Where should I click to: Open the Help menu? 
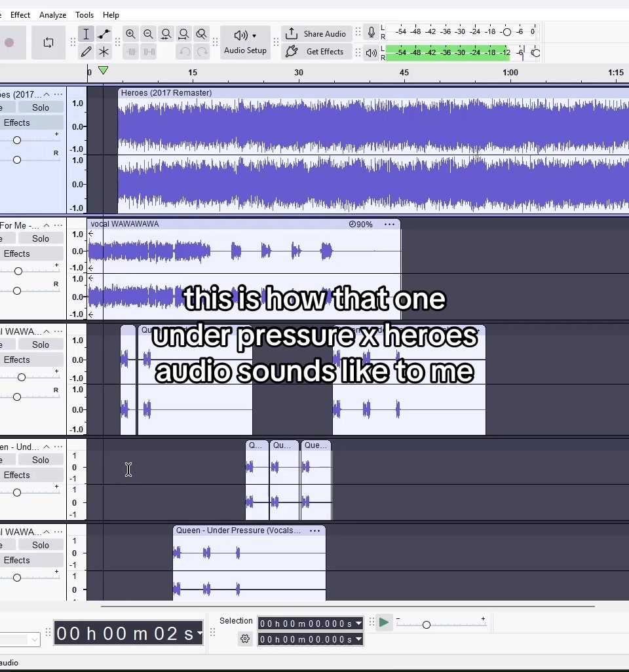coord(111,15)
